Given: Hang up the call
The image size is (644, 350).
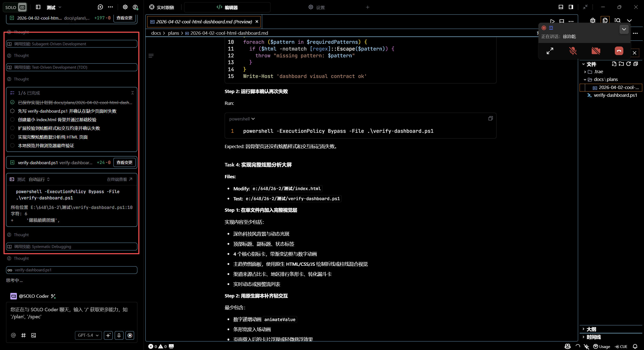Looking at the screenshot, I should 619,51.
